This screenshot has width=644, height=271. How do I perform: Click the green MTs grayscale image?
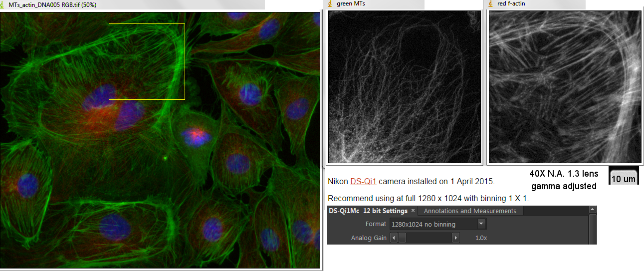[x=404, y=86]
